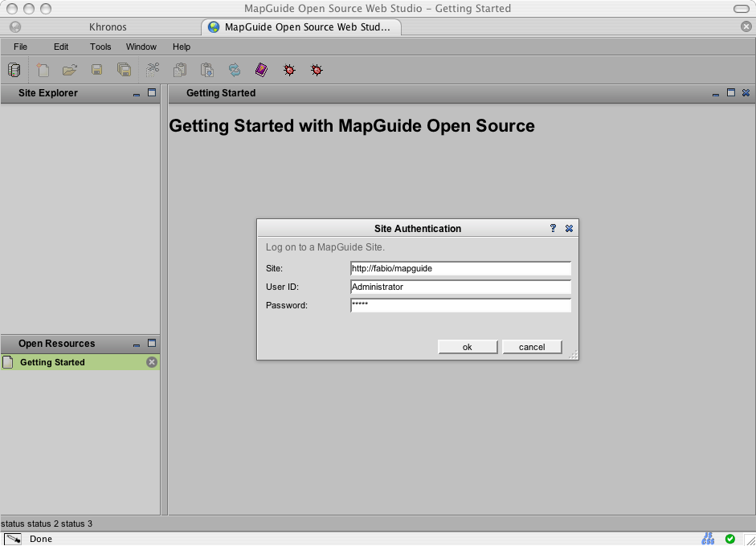Click the JS CSS status bar icon
Viewport: 756px width, 546px height.
click(x=708, y=539)
